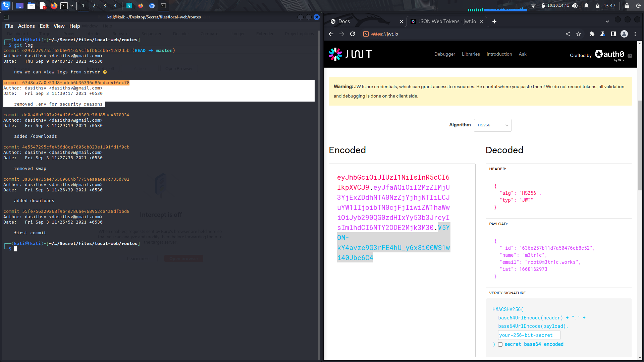Open terminal Actions menu
Image resolution: width=644 pixels, height=362 pixels.
pyautogui.click(x=26, y=26)
